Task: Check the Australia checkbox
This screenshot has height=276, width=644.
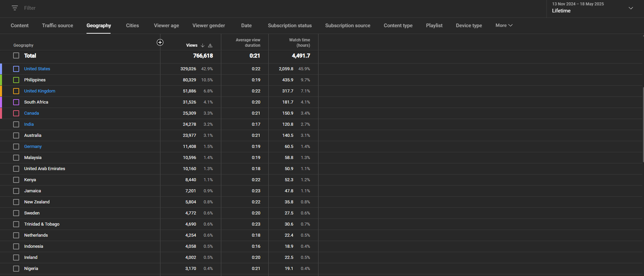Action: 16,135
